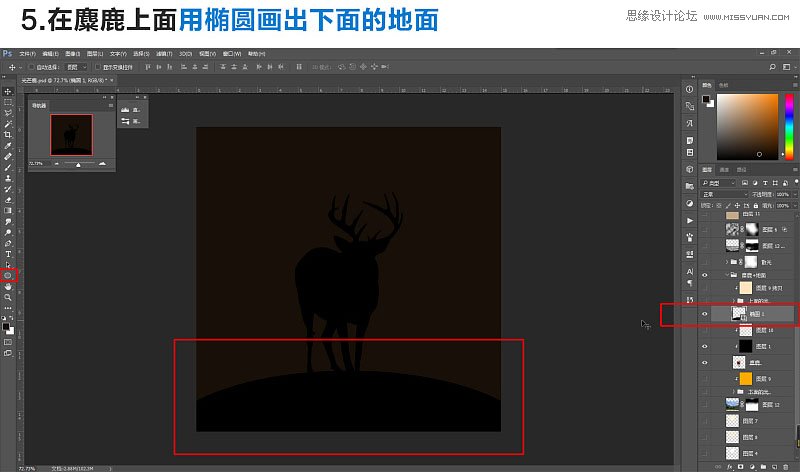800x472 pixels.
Task: Select the Eraser tool
Action: point(8,200)
